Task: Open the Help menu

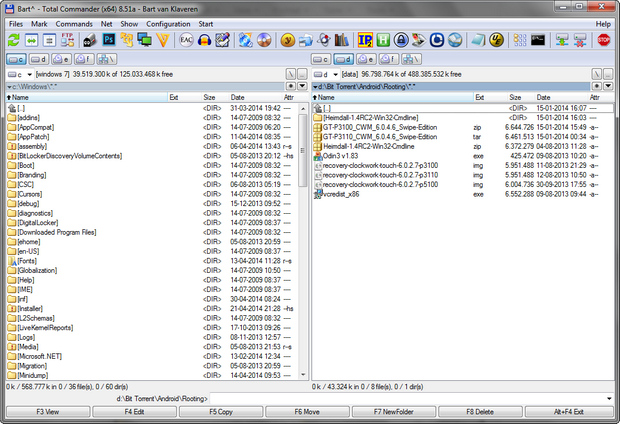Action: coord(603,24)
